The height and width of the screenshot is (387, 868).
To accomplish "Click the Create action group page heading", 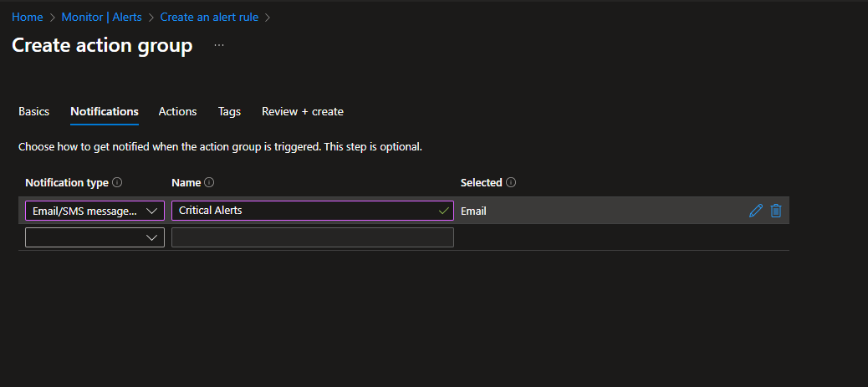I will pyautogui.click(x=102, y=45).
